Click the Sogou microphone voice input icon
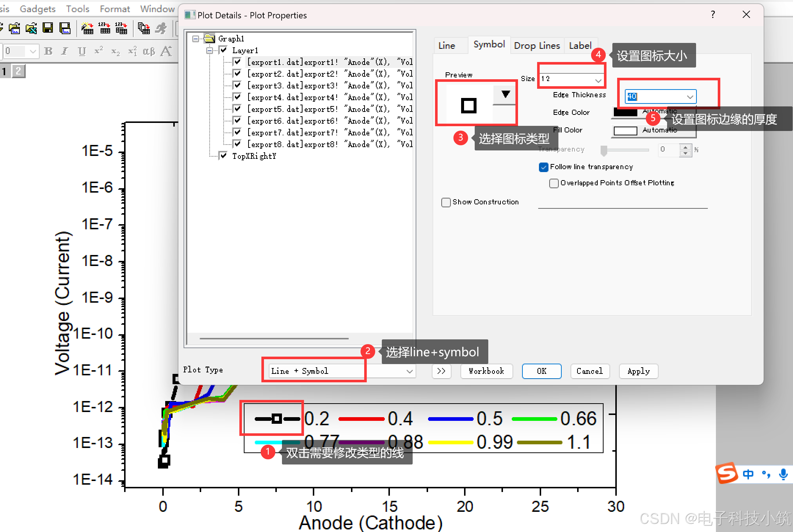 click(x=783, y=474)
